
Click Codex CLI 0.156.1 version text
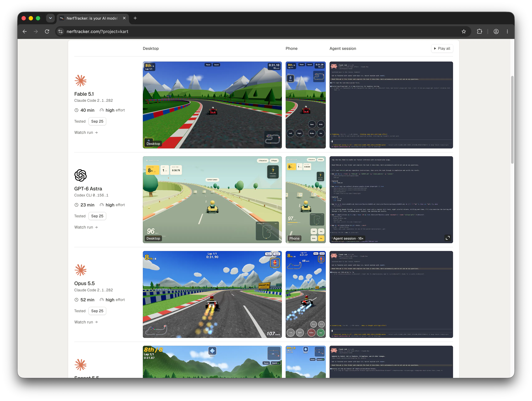point(91,195)
